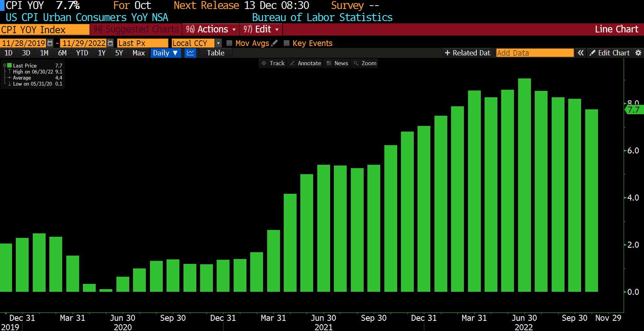Switch to line chart view icon
Screen dimensions: 644x331
click(x=190, y=53)
